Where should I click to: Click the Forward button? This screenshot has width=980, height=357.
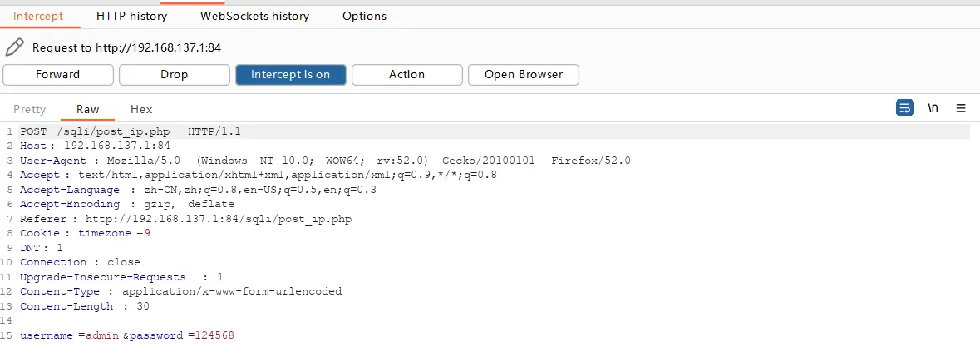click(x=57, y=75)
